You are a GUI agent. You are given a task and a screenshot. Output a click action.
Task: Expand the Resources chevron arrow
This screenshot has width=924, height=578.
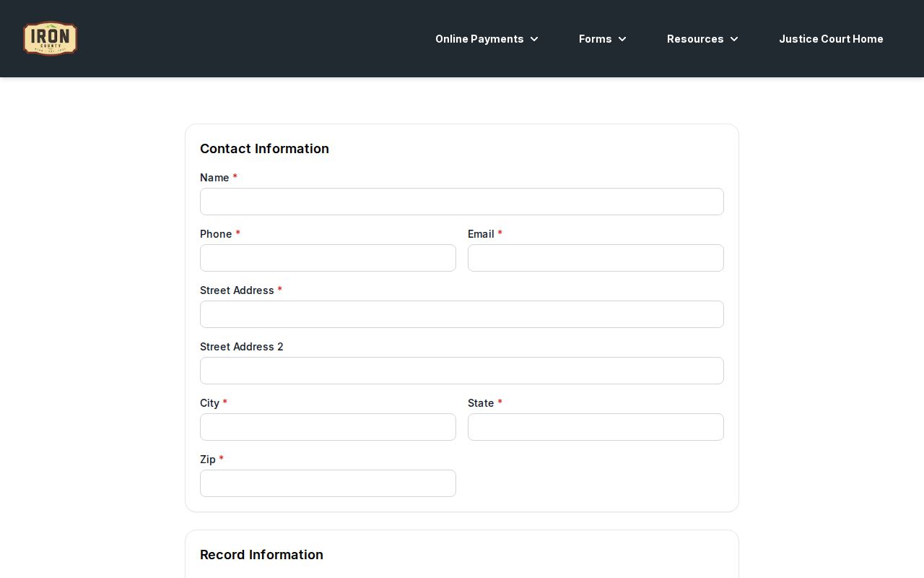point(734,39)
